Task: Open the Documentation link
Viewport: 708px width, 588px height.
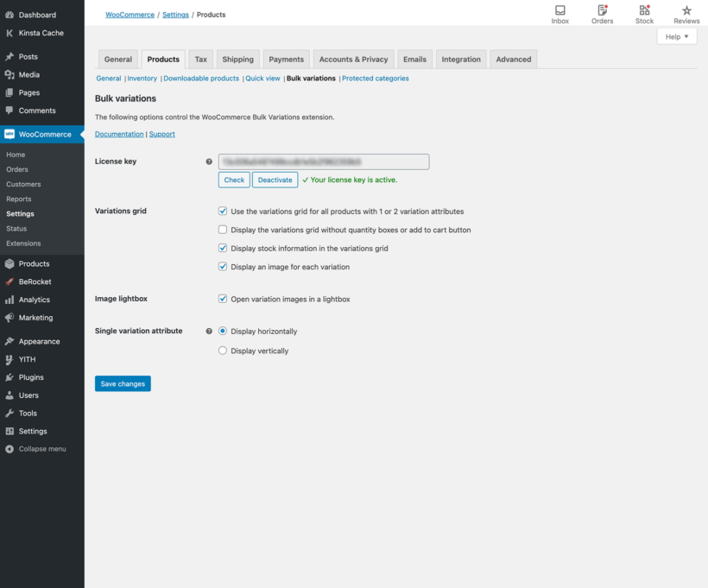Action: (x=117, y=133)
